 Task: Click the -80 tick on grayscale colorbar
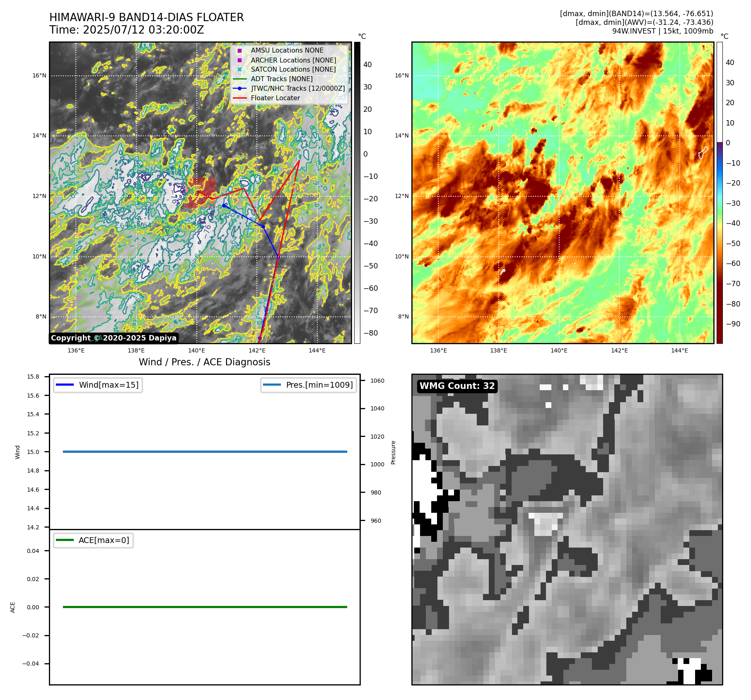371,333
